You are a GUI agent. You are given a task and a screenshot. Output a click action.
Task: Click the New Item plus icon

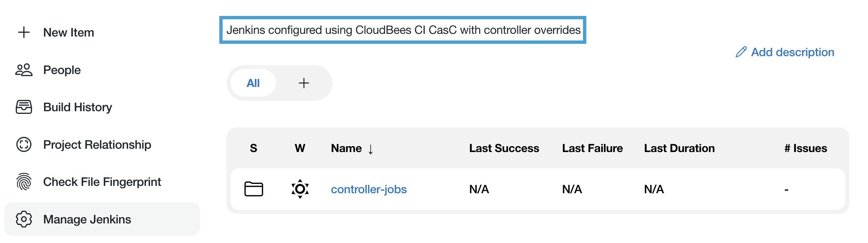coord(24,32)
